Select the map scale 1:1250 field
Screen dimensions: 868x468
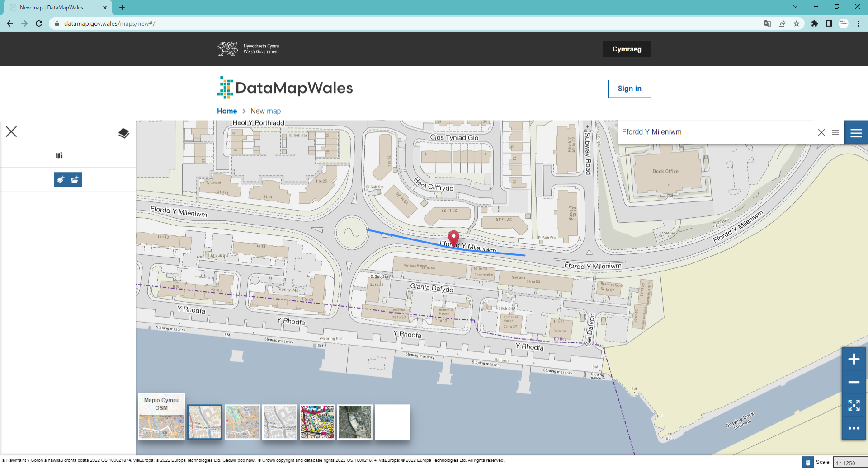[x=850, y=463]
